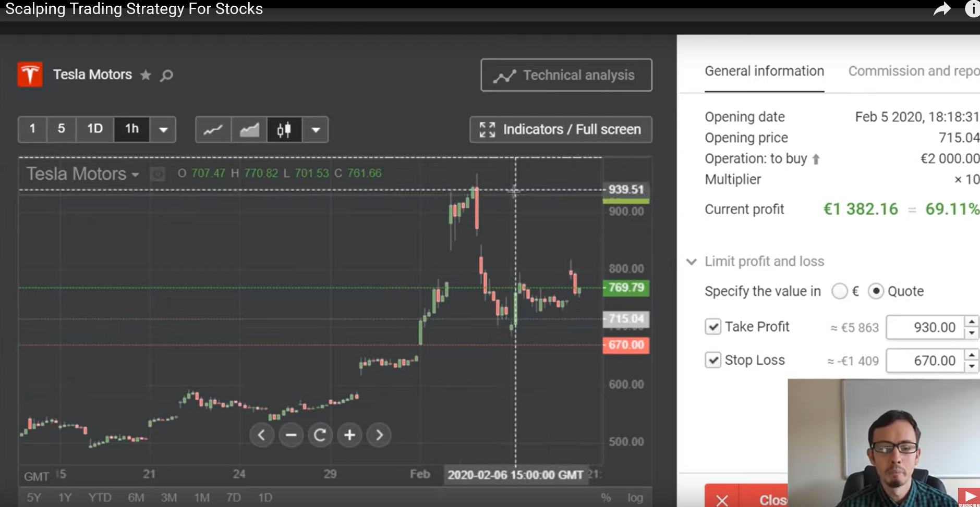
Task: Reset the chart view
Action: click(320, 435)
